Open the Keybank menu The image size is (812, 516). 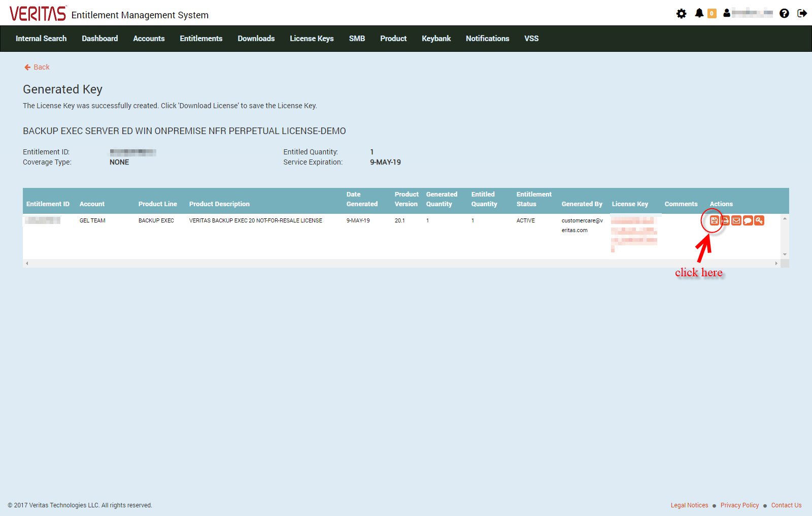point(436,39)
